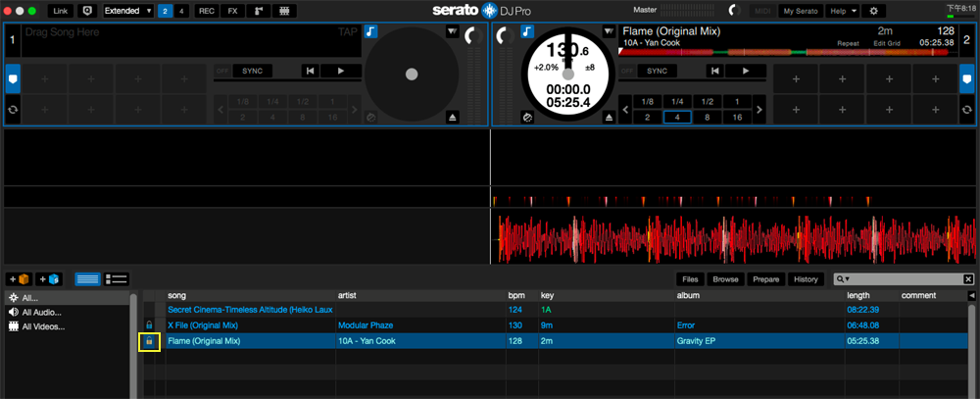Image resolution: width=980 pixels, height=399 pixels.
Task: Open the Browse panel
Action: click(725, 279)
